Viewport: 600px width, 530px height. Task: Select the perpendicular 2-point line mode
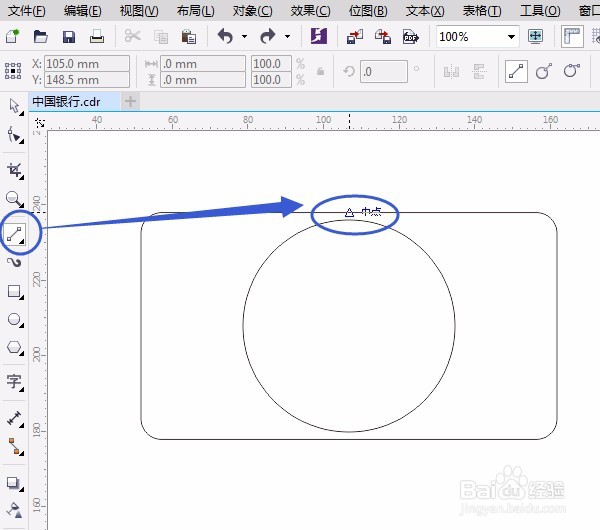544,71
